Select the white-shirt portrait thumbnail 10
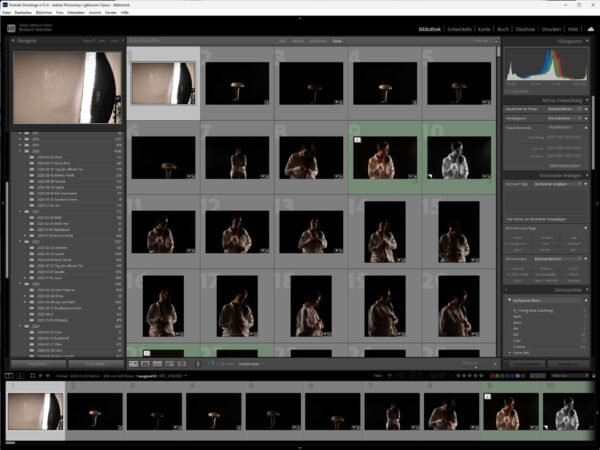 [461, 158]
